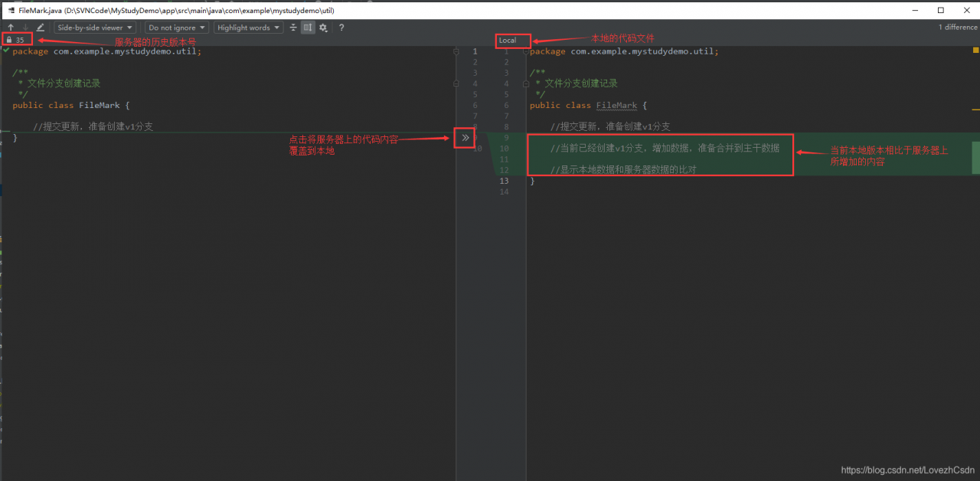Click the pencil jump-to-source icon
The width and height of the screenshot is (980, 481).
pyautogui.click(x=41, y=28)
